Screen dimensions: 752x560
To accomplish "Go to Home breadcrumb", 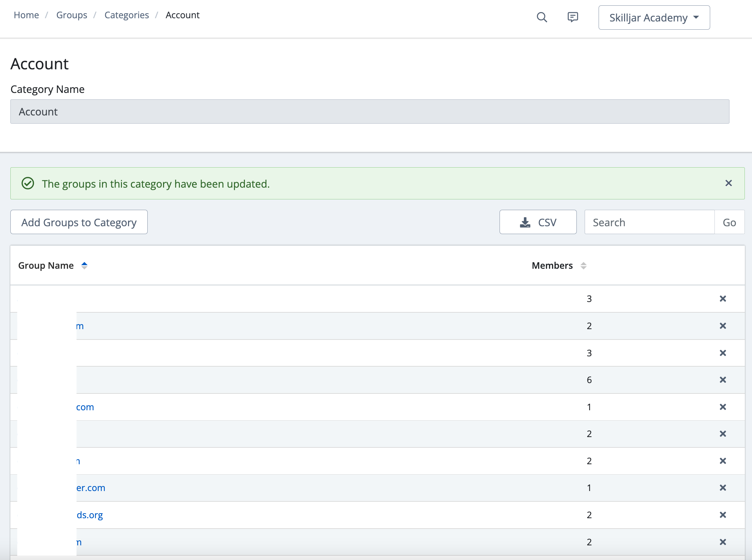I will 26,15.
